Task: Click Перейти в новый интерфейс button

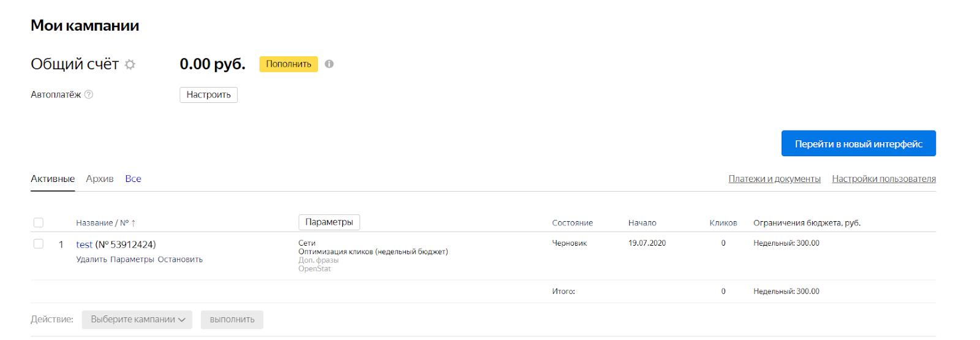Action: click(858, 143)
